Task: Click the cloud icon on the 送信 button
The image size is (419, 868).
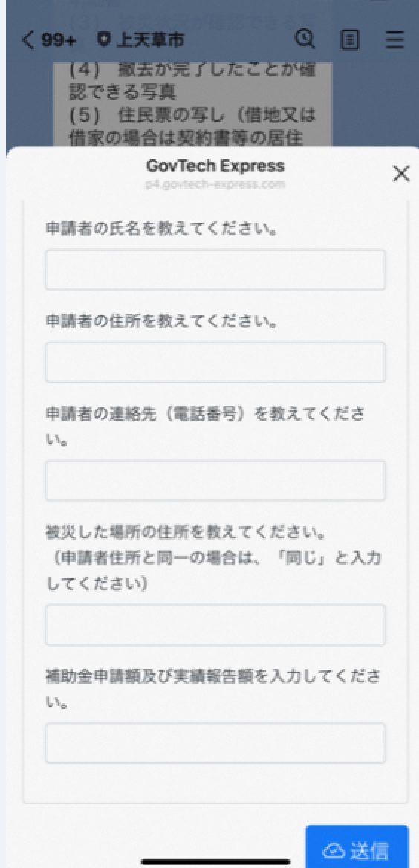Action: 334,849
